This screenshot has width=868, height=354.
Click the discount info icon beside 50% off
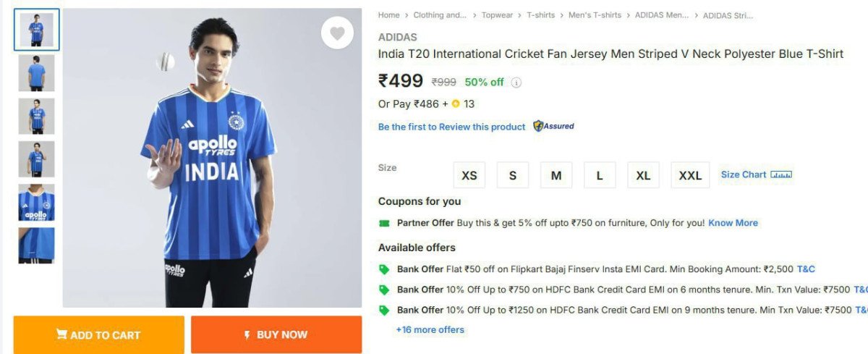coord(516,83)
